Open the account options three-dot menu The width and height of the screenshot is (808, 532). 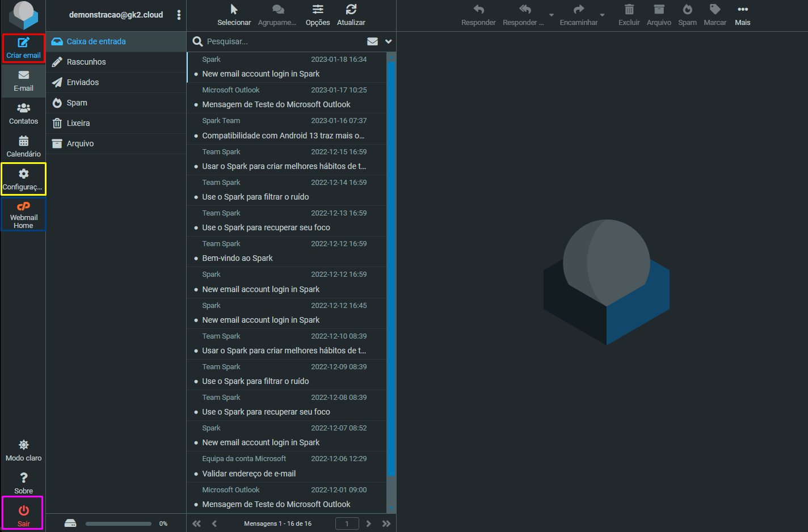(179, 15)
